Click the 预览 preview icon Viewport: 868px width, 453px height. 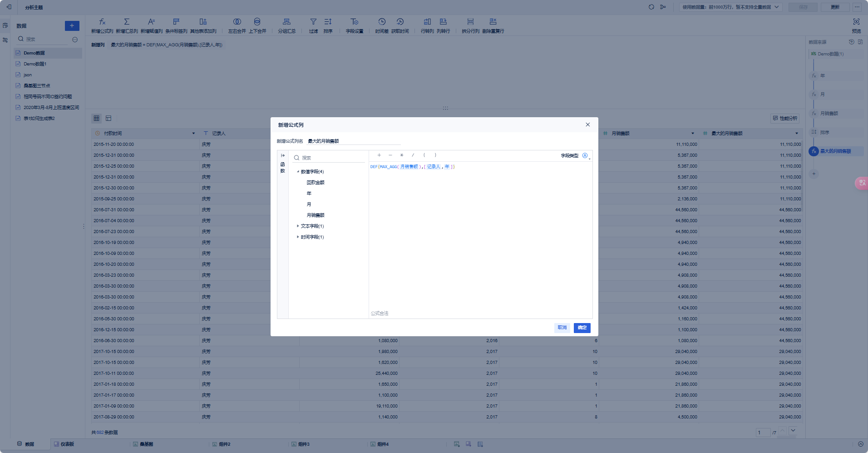(x=856, y=22)
